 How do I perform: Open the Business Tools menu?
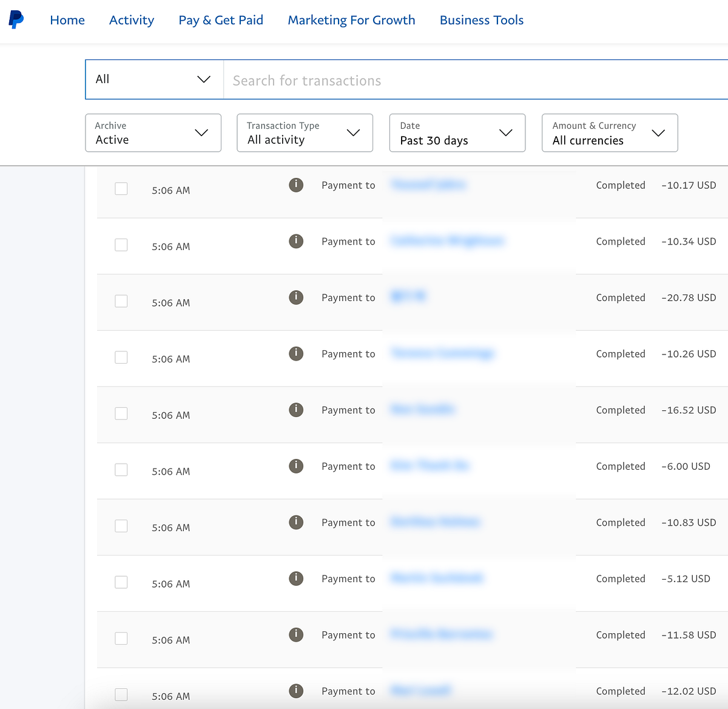tap(481, 20)
